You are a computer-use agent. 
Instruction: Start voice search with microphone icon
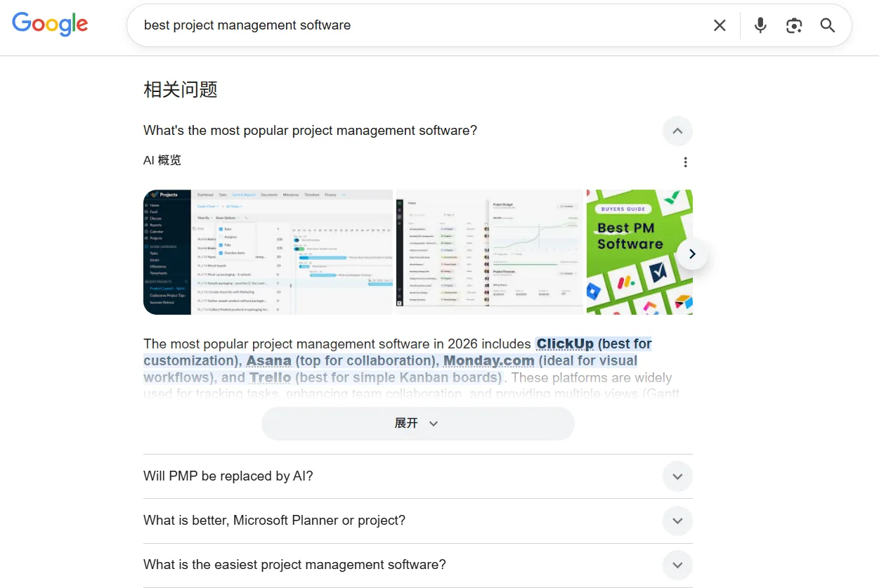(x=760, y=25)
